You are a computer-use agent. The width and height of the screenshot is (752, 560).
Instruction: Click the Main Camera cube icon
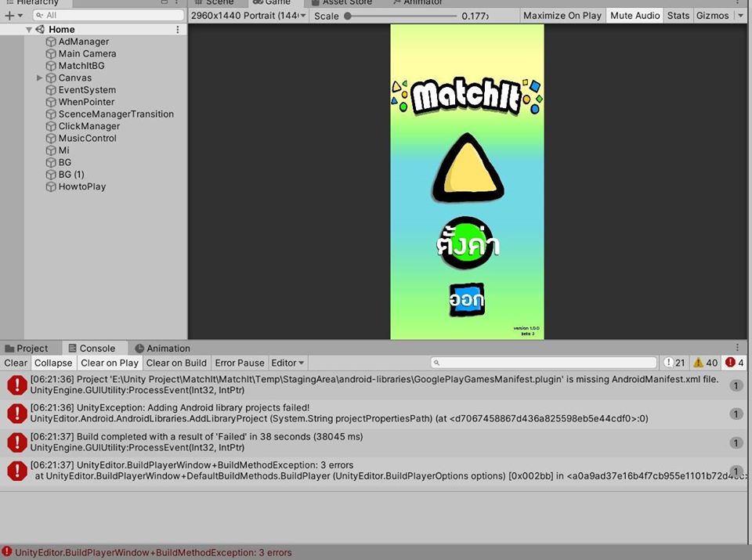pos(51,54)
